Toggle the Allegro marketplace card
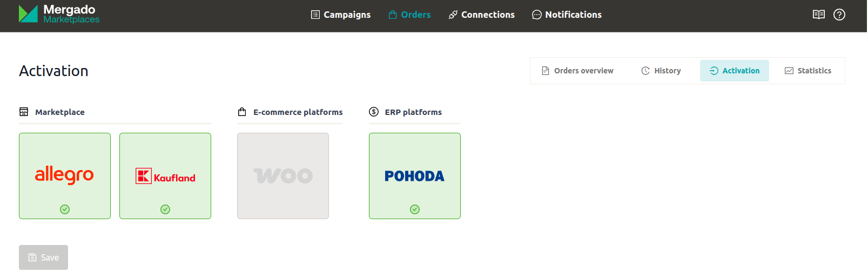The width and height of the screenshot is (868, 279). 65,176
